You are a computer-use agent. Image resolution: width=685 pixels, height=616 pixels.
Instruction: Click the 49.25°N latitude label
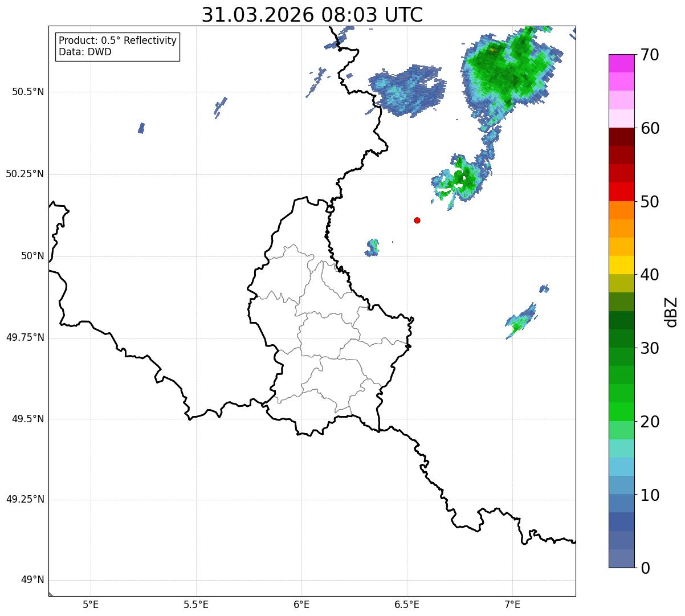point(25,499)
